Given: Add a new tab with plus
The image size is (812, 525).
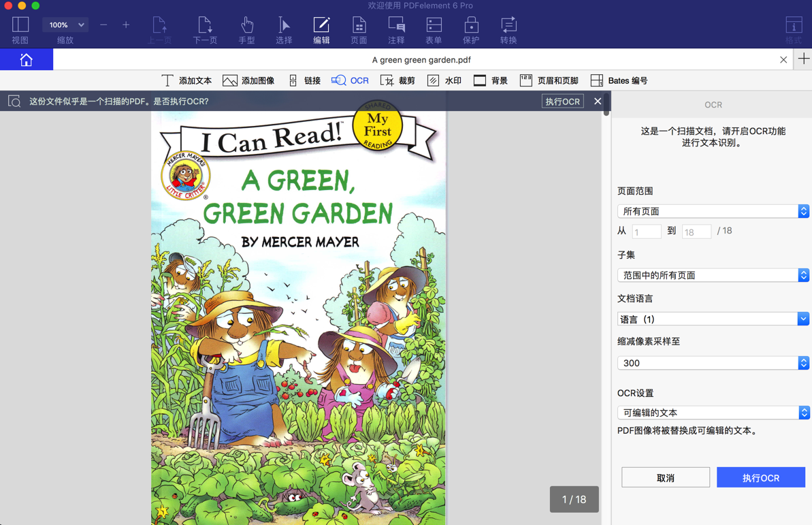Looking at the screenshot, I should pos(804,59).
